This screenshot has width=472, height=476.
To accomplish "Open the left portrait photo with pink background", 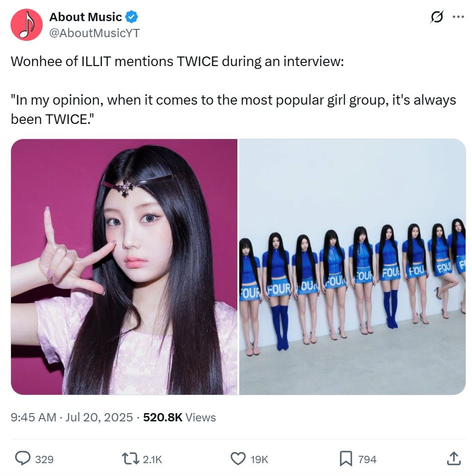I will click(124, 267).
